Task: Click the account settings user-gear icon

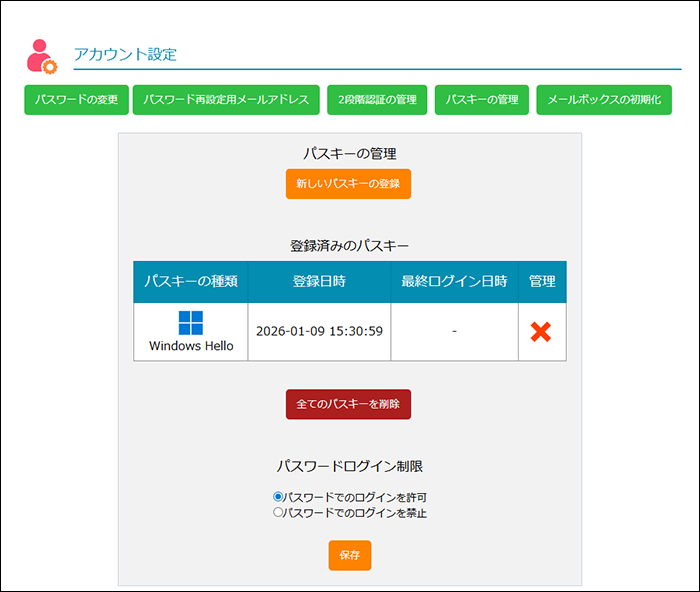Action: (x=42, y=56)
